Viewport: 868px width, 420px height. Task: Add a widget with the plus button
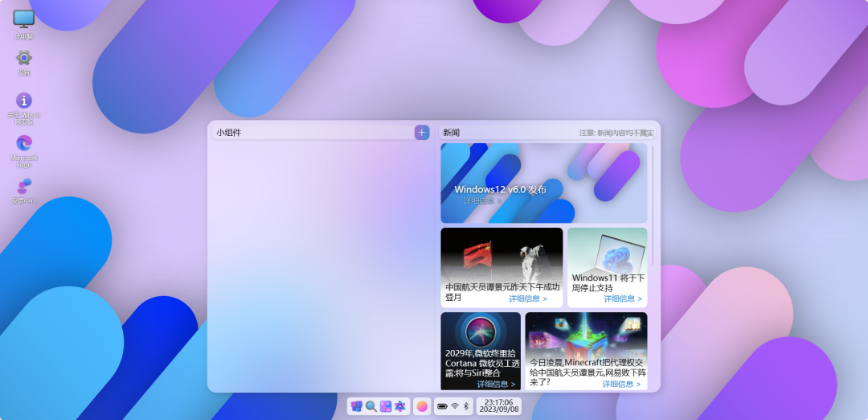pos(422,133)
